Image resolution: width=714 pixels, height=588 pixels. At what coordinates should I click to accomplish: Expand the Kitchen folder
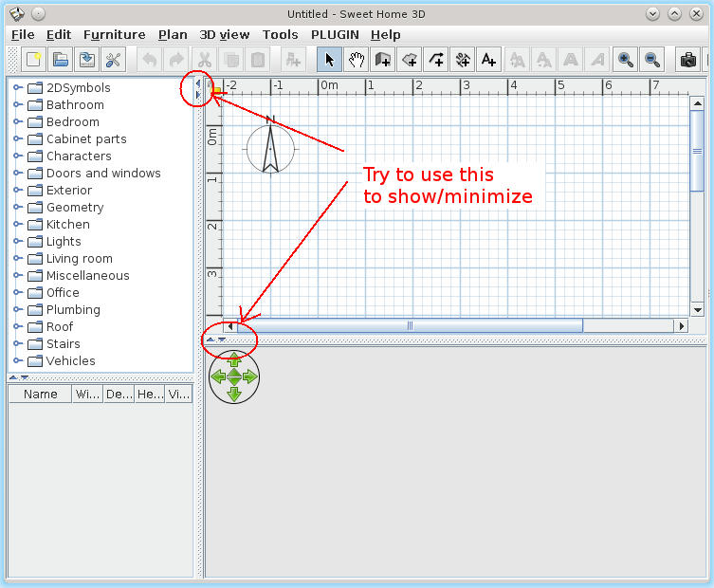coord(17,224)
